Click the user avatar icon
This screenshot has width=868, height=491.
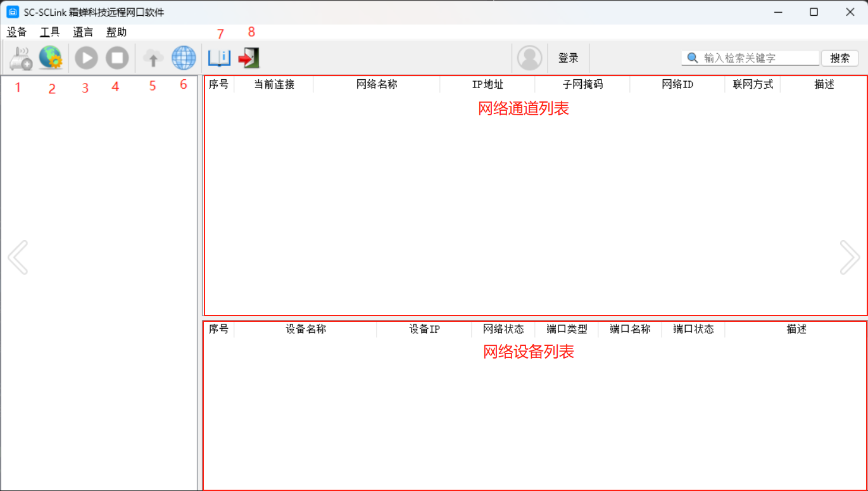click(529, 58)
